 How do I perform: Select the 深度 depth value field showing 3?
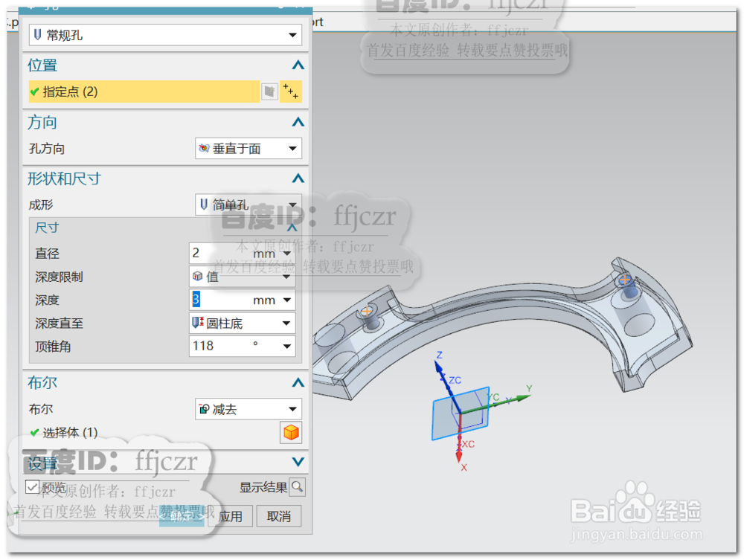coord(208,300)
